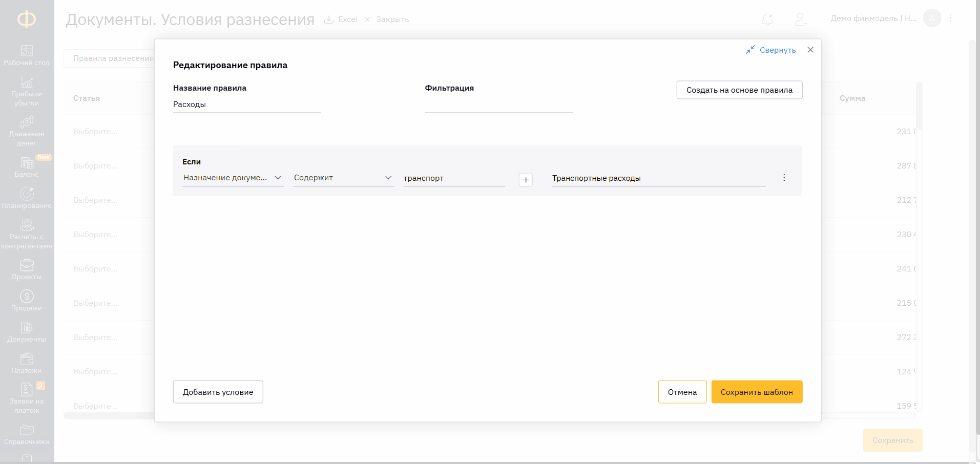The image size is (980, 464).
Task: Click Добавить условие button
Action: [218, 392]
